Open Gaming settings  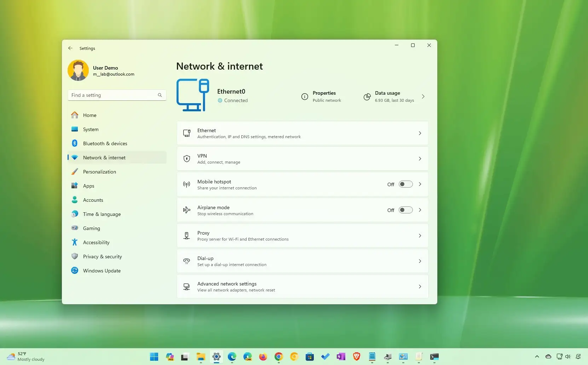[x=117, y=228]
